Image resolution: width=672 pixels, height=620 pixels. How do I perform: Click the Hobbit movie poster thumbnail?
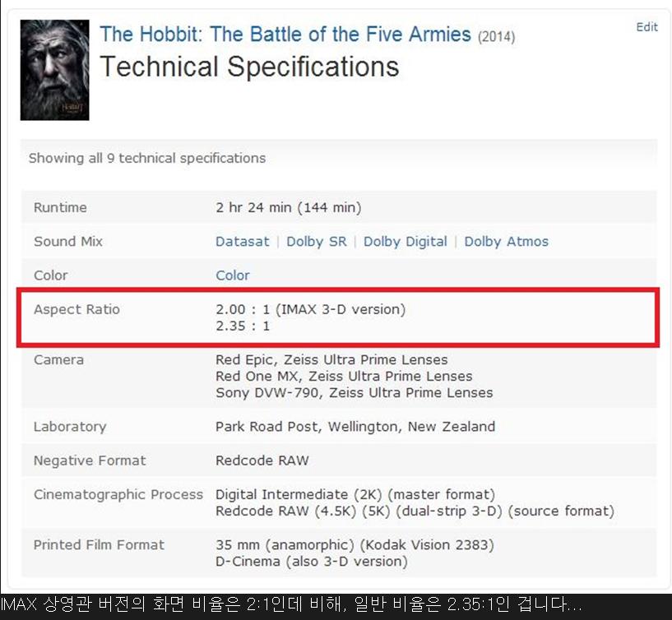pyautogui.click(x=55, y=70)
